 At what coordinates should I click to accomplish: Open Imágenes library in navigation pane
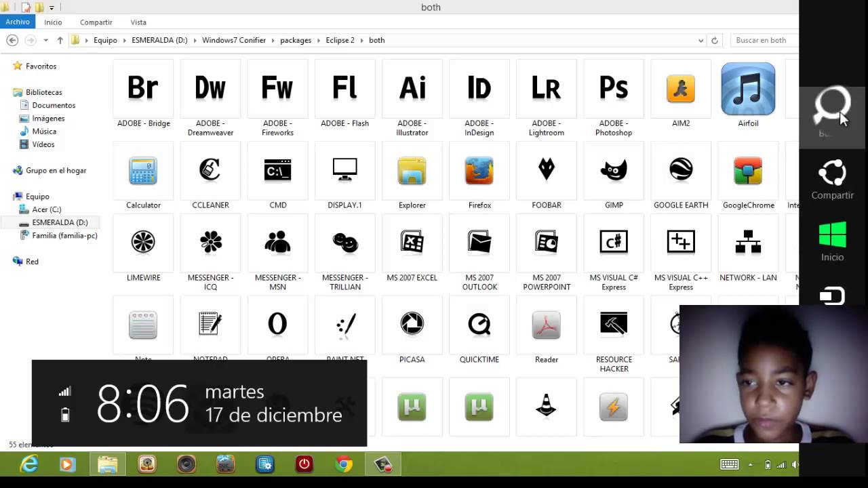pos(48,119)
